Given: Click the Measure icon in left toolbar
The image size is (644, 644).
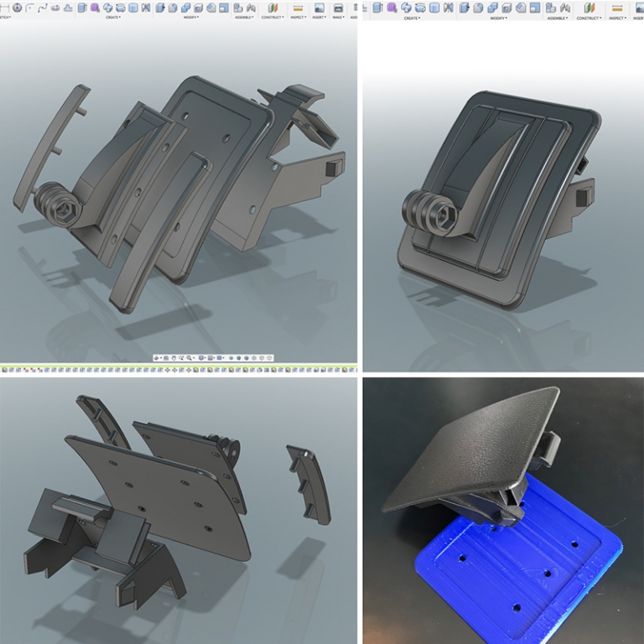Looking at the screenshot, I should [298, 8].
